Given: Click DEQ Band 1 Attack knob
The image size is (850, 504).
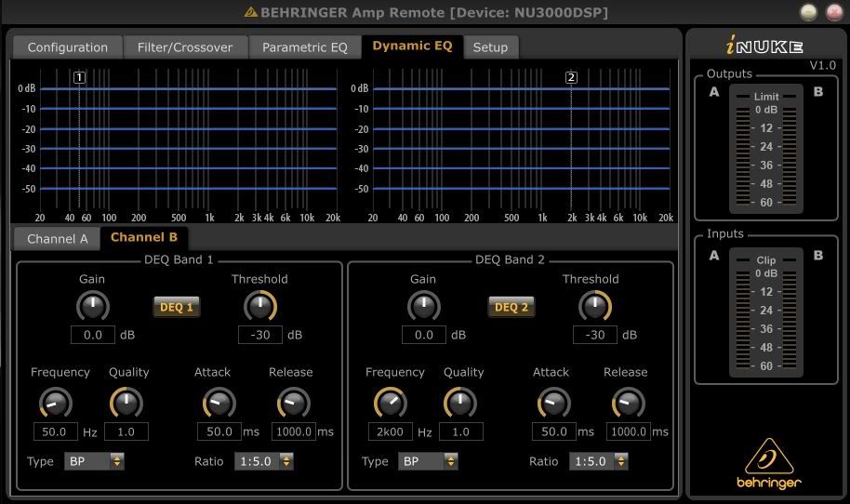Looking at the screenshot, I should pos(219,404).
